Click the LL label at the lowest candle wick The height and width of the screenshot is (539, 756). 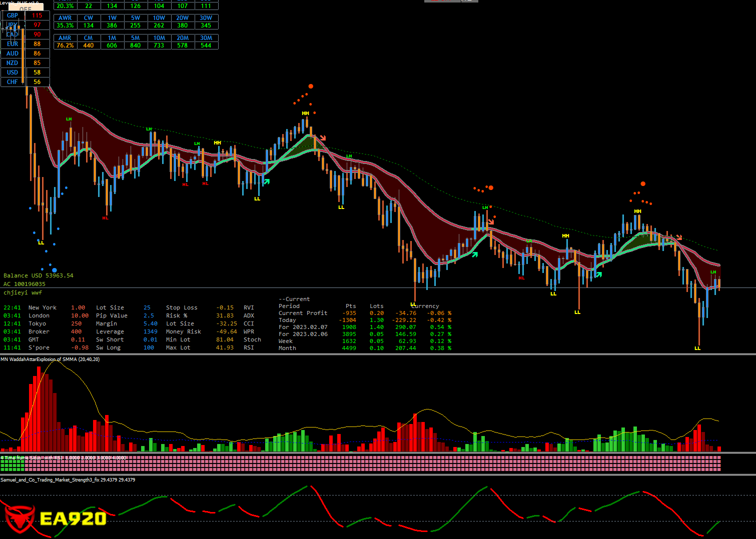click(x=697, y=348)
